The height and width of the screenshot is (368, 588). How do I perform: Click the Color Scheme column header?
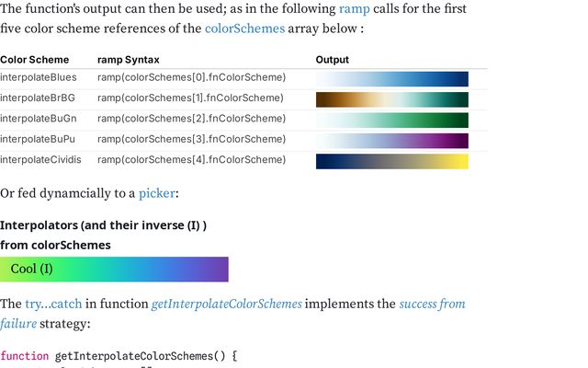35,60
